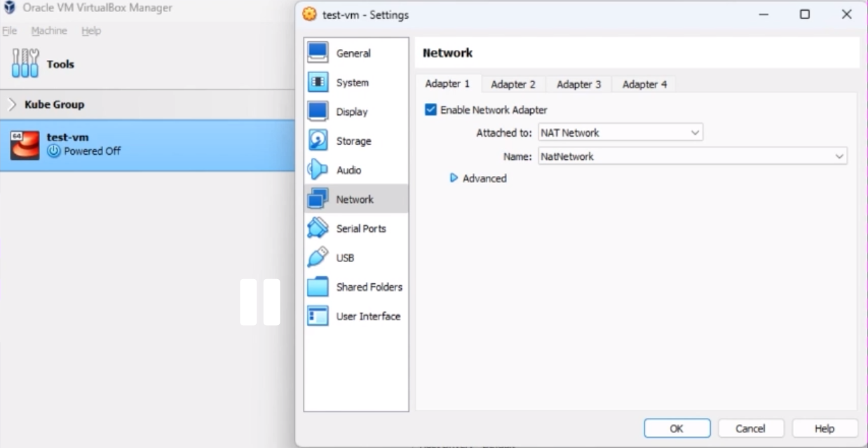Switch to the Adapter 2 tab
Viewport: 868px width, 448px height.
tap(513, 84)
